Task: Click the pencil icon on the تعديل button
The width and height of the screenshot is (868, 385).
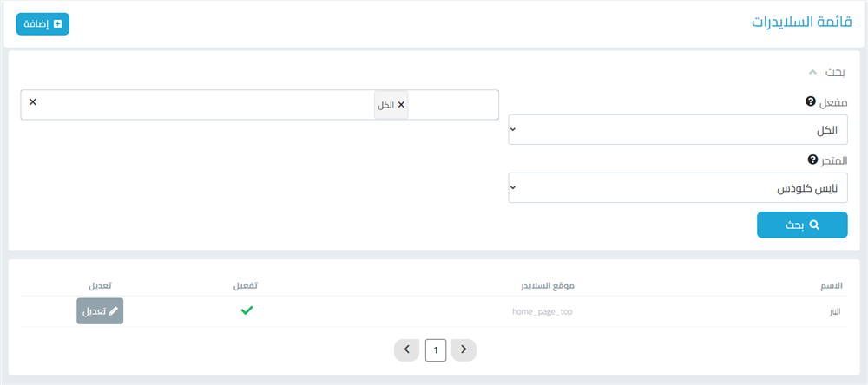Action: [x=113, y=310]
